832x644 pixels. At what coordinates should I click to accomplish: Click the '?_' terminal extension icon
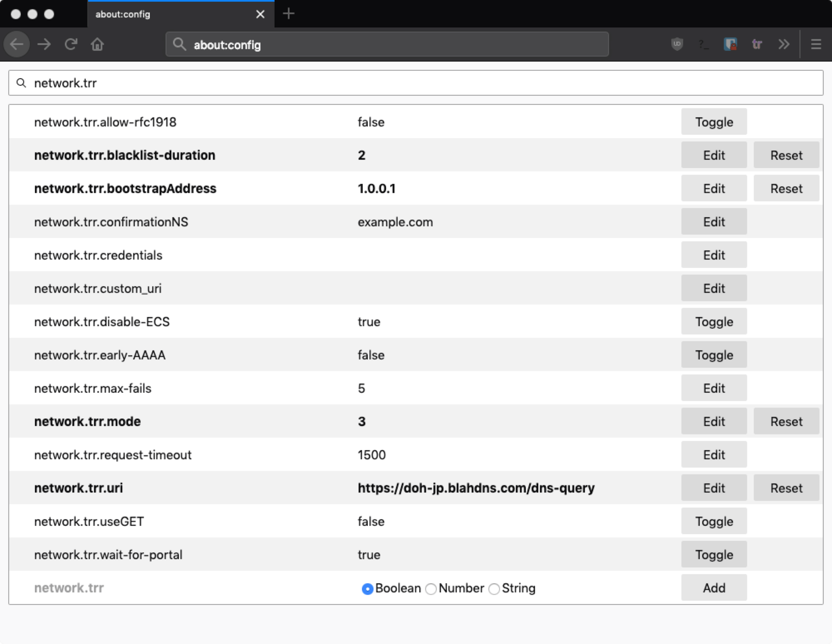(703, 44)
